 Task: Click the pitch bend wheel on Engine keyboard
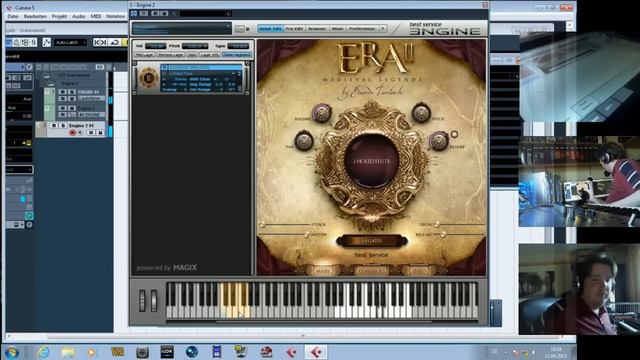[x=142, y=301]
